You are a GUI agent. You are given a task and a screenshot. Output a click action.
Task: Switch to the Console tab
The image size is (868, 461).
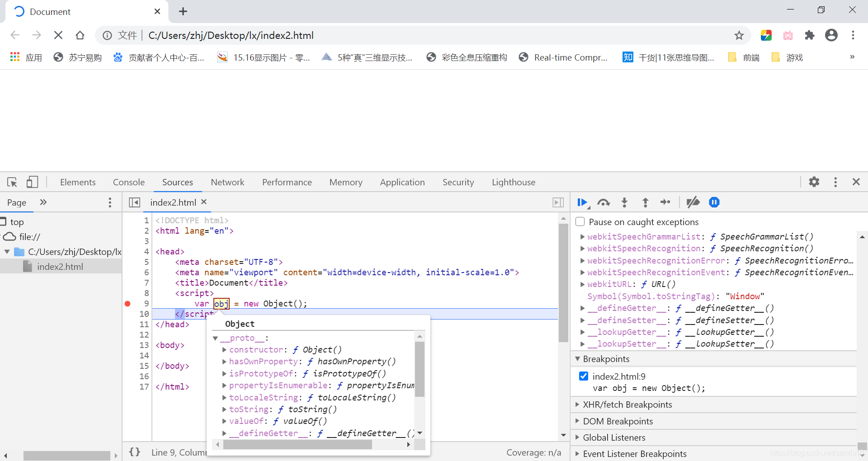pyautogui.click(x=129, y=182)
